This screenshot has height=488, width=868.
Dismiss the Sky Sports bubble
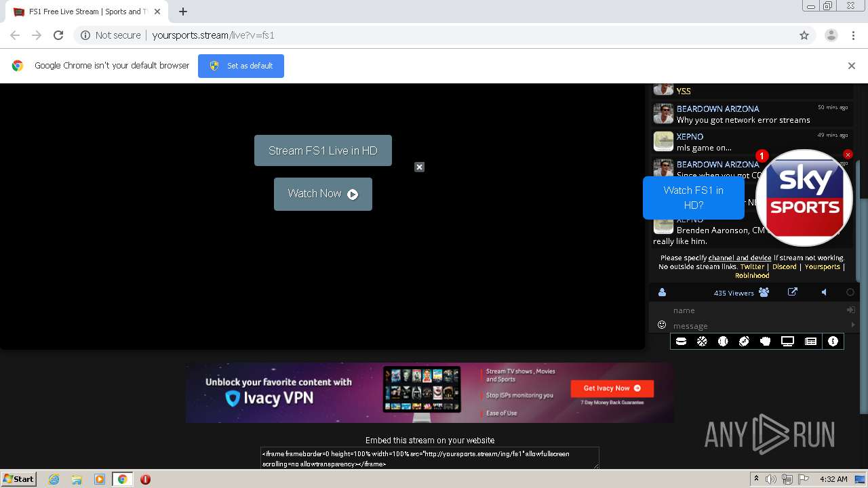pos(848,155)
